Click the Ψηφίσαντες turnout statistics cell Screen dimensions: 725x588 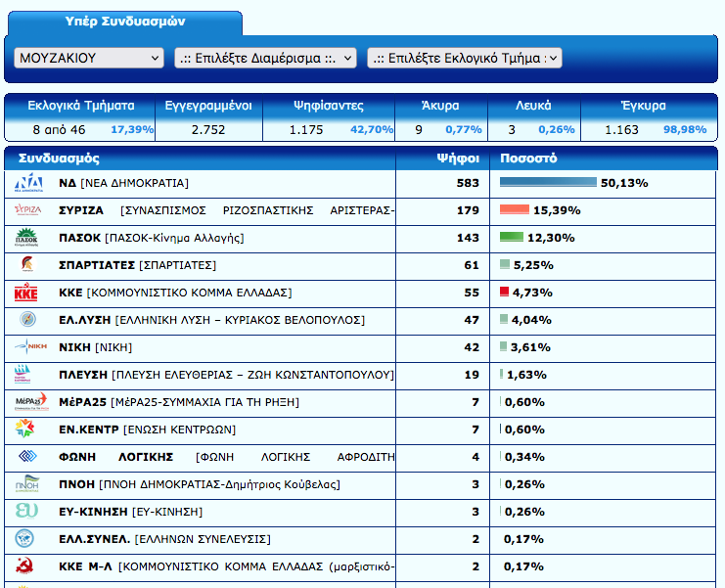click(328, 117)
